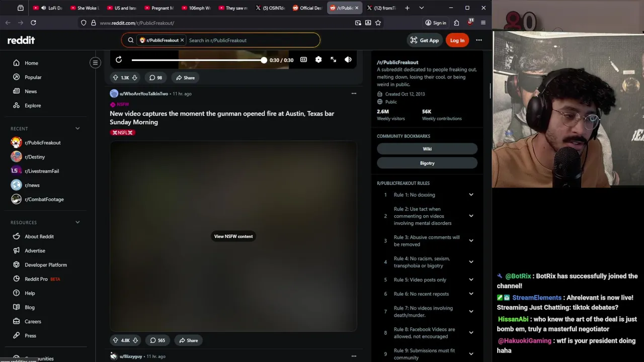644x362 pixels.
Task: Replay the video with the replay icon
Action: pyautogui.click(x=119, y=60)
